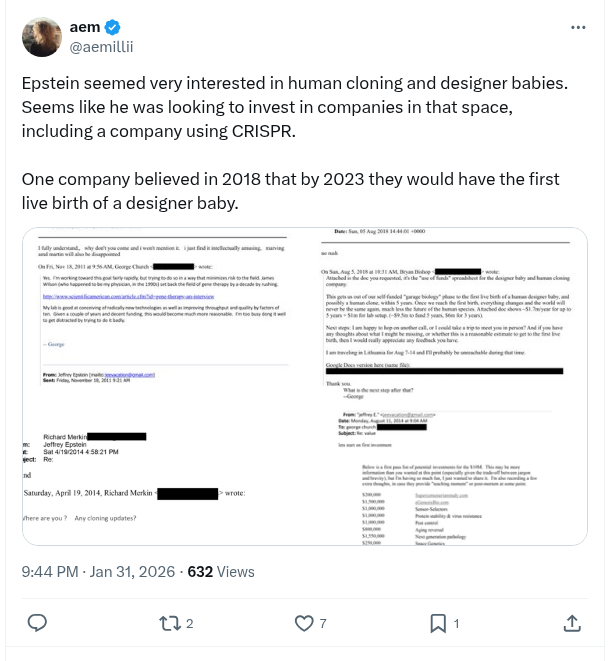Click the repost count "2"
Viewport: 608px width, 661px height.
coord(190,623)
